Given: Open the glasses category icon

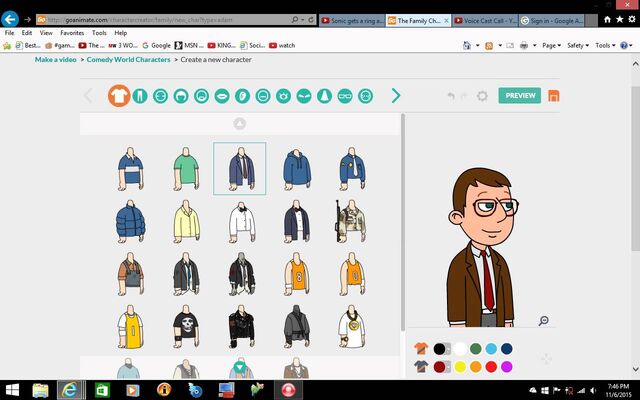Looking at the screenshot, I should click(345, 96).
